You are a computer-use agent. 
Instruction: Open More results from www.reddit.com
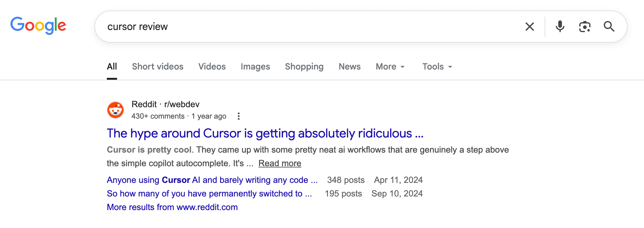(x=172, y=207)
